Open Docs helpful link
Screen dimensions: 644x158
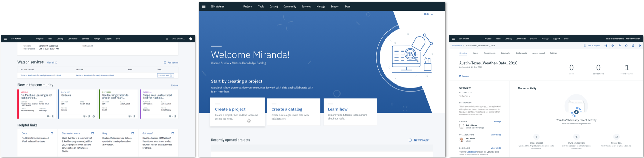pos(24,133)
